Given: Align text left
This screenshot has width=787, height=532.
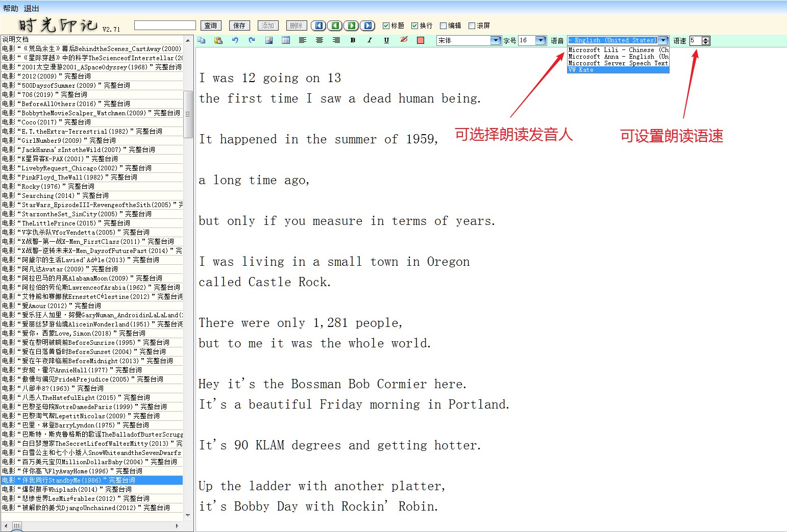Looking at the screenshot, I should click(303, 40).
